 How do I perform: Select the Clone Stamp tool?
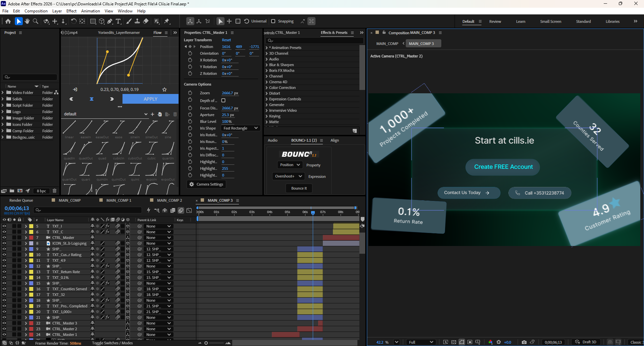click(x=137, y=21)
